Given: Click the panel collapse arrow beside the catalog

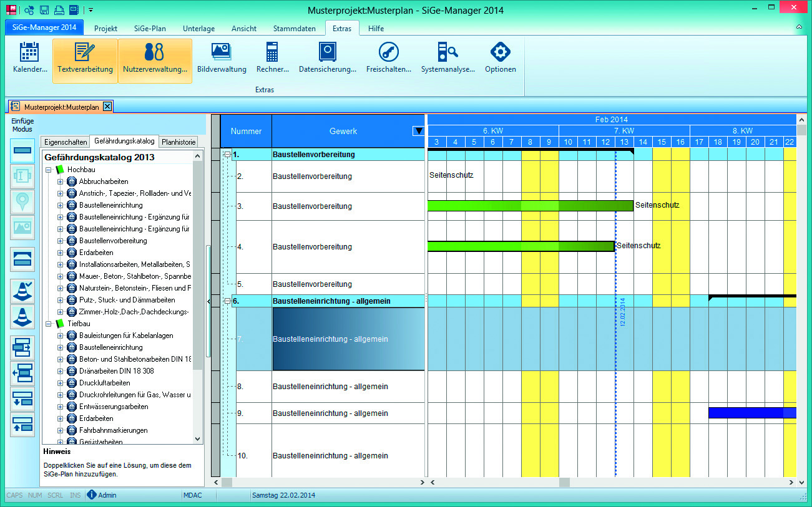Looking at the screenshot, I should click(208, 301).
